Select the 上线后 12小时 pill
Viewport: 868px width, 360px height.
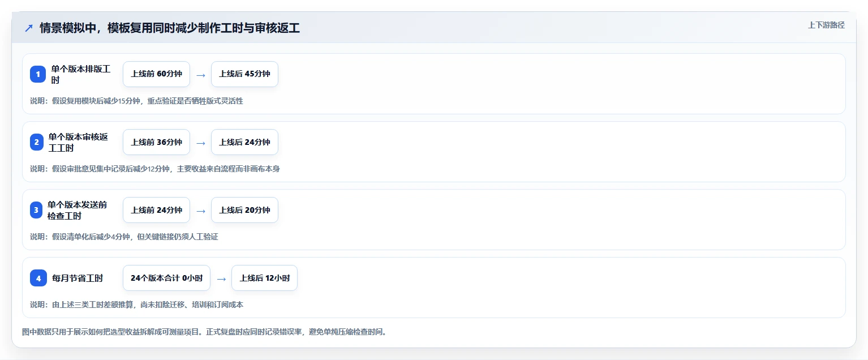coord(264,278)
